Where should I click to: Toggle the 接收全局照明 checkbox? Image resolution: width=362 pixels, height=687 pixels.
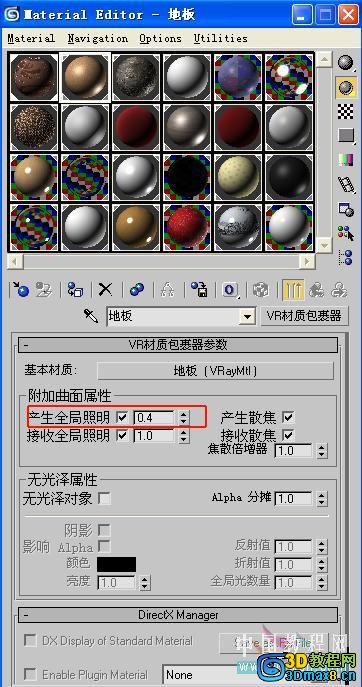[122, 436]
